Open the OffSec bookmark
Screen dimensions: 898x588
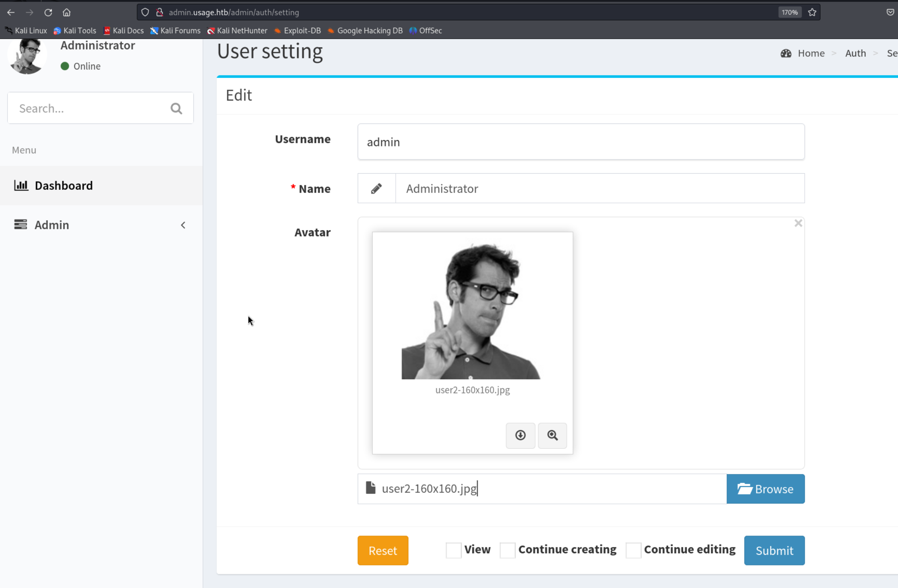coord(426,30)
